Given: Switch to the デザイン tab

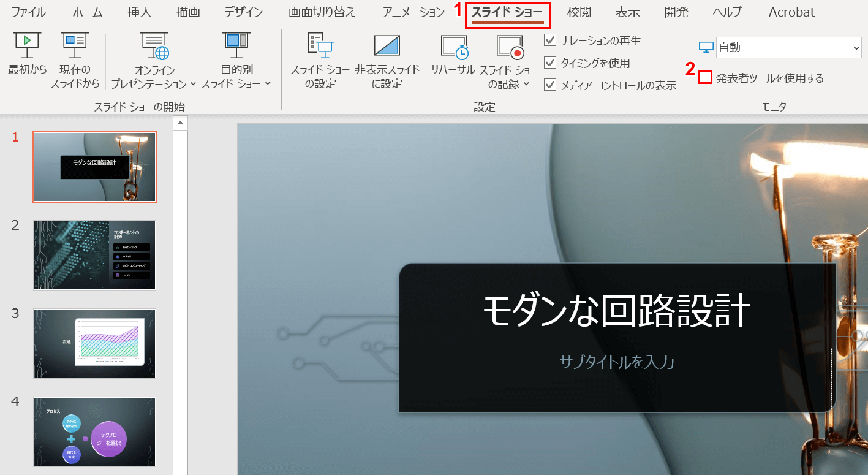Looking at the screenshot, I should click(x=243, y=12).
